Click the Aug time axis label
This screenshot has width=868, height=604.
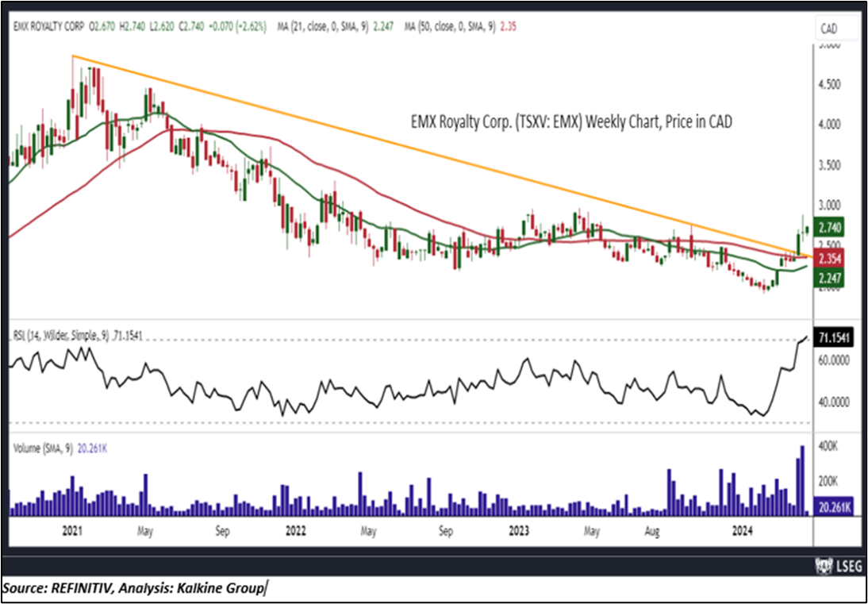654,532
